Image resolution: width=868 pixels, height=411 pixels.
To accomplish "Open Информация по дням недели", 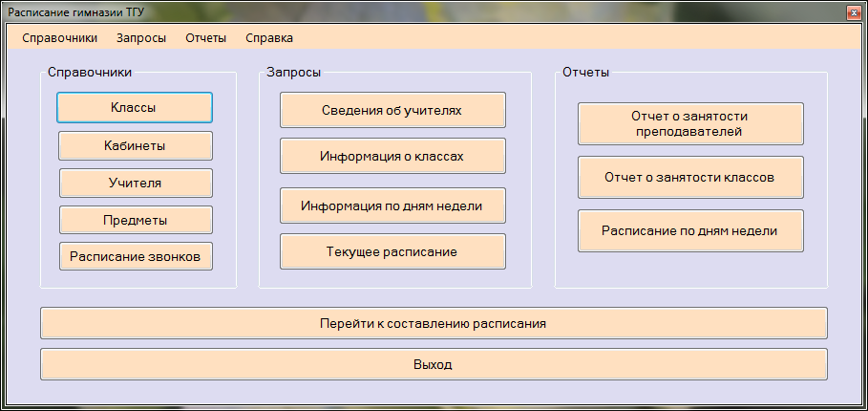I will click(x=392, y=205).
